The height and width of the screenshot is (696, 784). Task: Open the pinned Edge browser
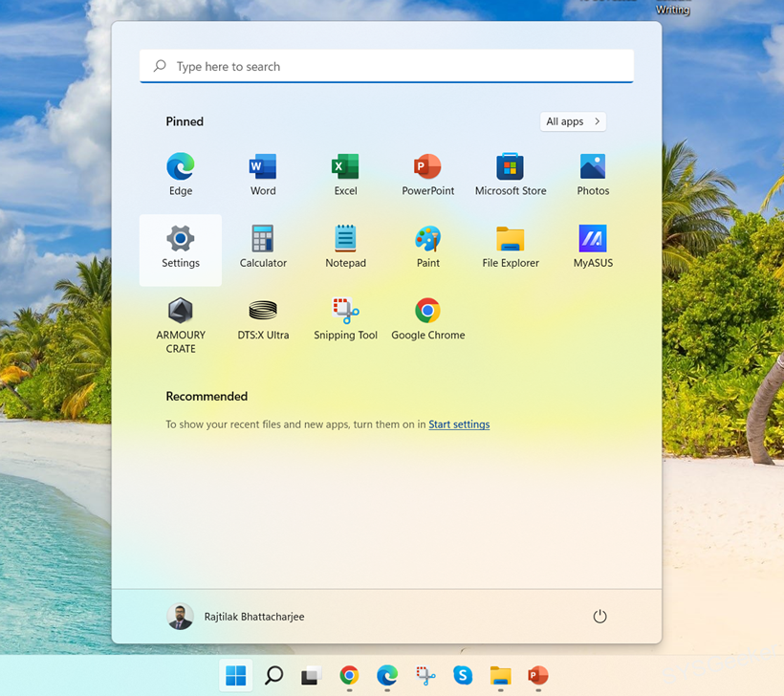tap(181, 175)
